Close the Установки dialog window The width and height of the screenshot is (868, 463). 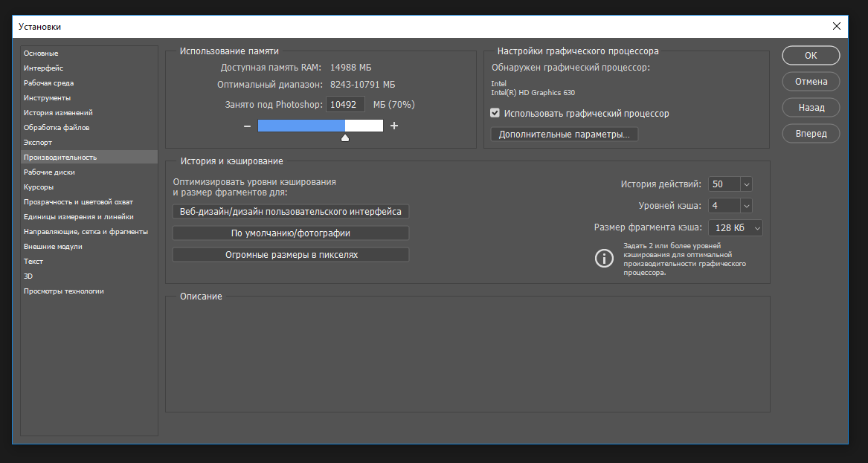click(x=837, y=26)
